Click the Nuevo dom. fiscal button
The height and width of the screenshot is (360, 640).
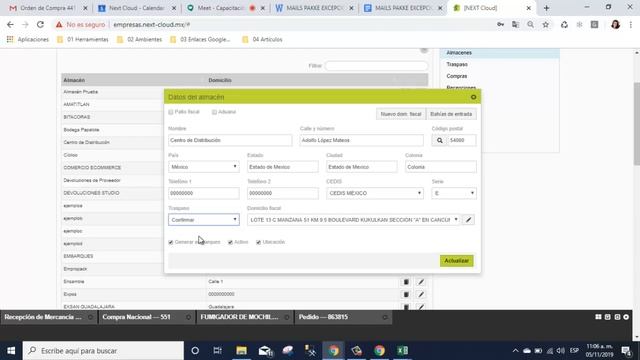[400, 114]
